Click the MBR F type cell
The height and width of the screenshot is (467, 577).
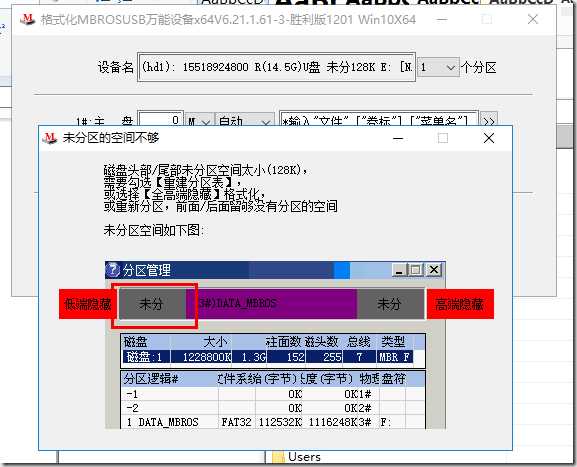395,357
